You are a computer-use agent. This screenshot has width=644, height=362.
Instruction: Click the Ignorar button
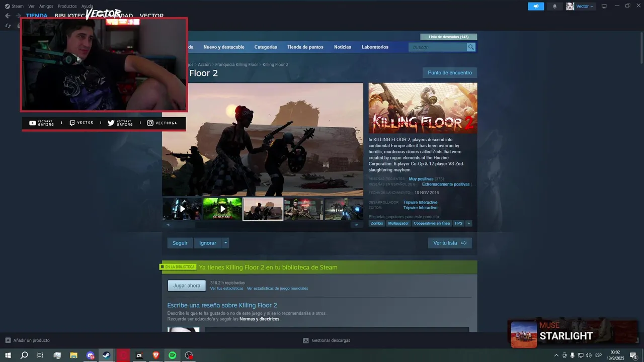(208, 243)
